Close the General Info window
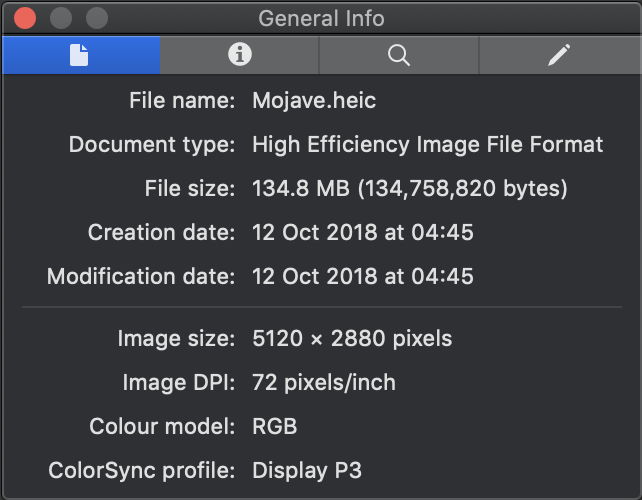Screen dimensions: 642x500 (25, 18)
